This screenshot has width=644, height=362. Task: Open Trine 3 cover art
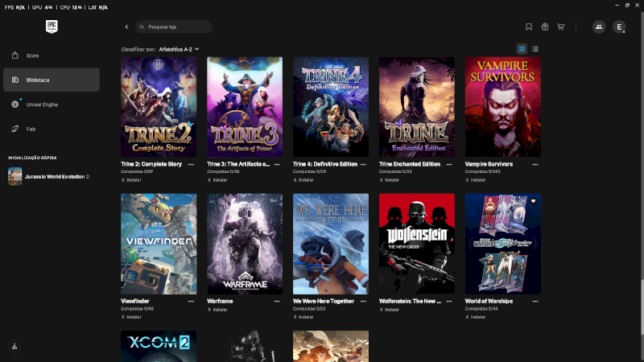pyautogui.click(x=245, y=107)
